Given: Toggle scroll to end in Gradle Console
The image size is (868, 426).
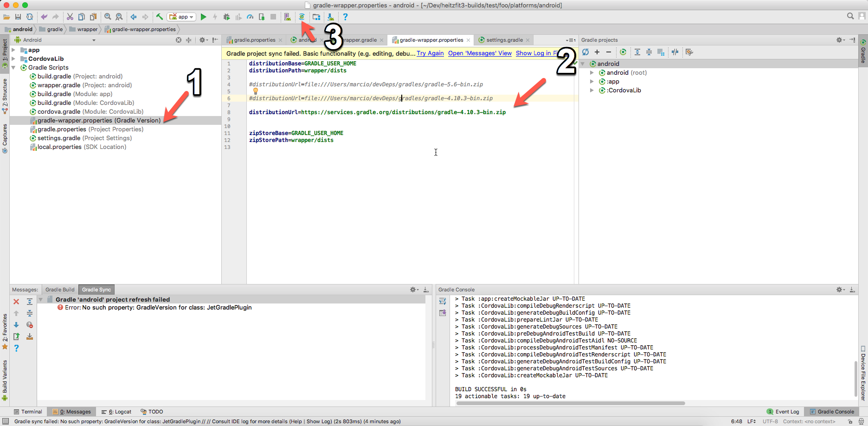Looking at the screenshot, I should pyautogui.click(x=443, y=313).
